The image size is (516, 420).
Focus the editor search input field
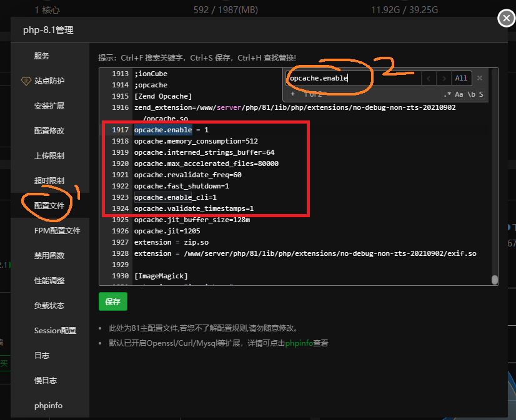[x=353, y=78]
